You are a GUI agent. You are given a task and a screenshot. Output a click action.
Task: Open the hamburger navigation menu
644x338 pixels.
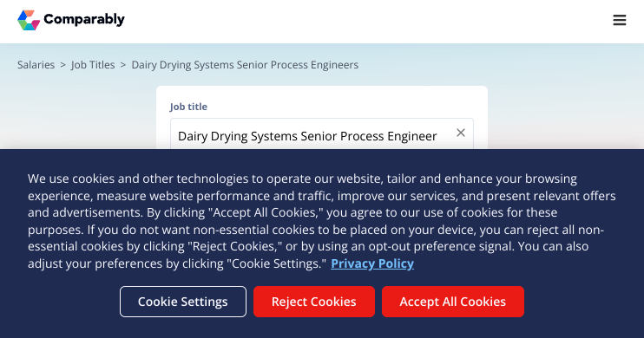pos(620,20)
